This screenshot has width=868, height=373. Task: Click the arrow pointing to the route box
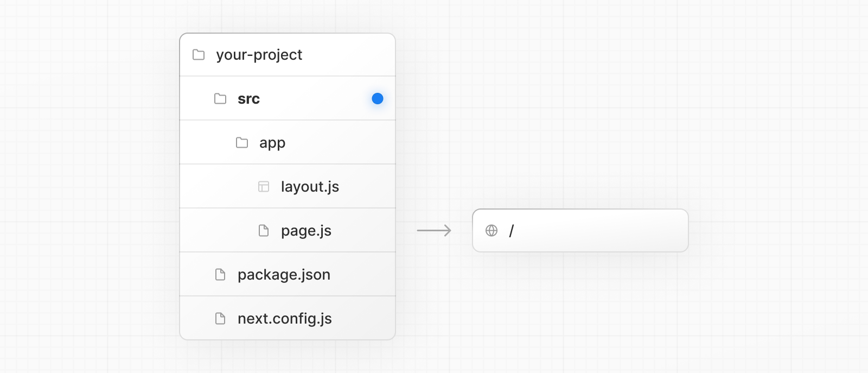point(434,231)
